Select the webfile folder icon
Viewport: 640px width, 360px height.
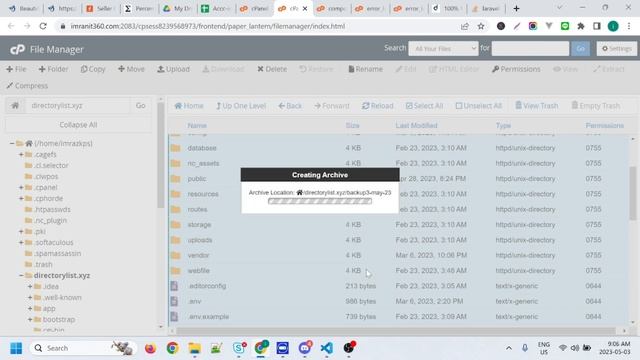176,271
